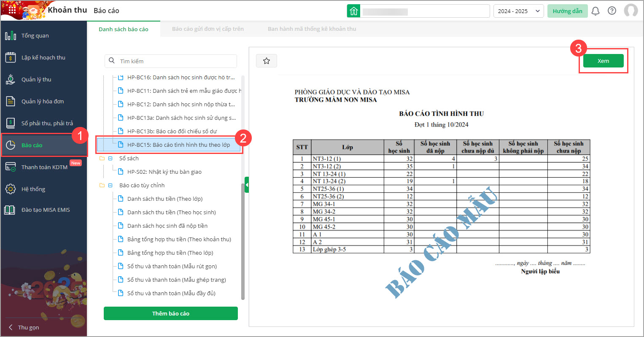The image size is (644, 337).
Task: Click the Lớp column header in report
Action: coord(348,147)
